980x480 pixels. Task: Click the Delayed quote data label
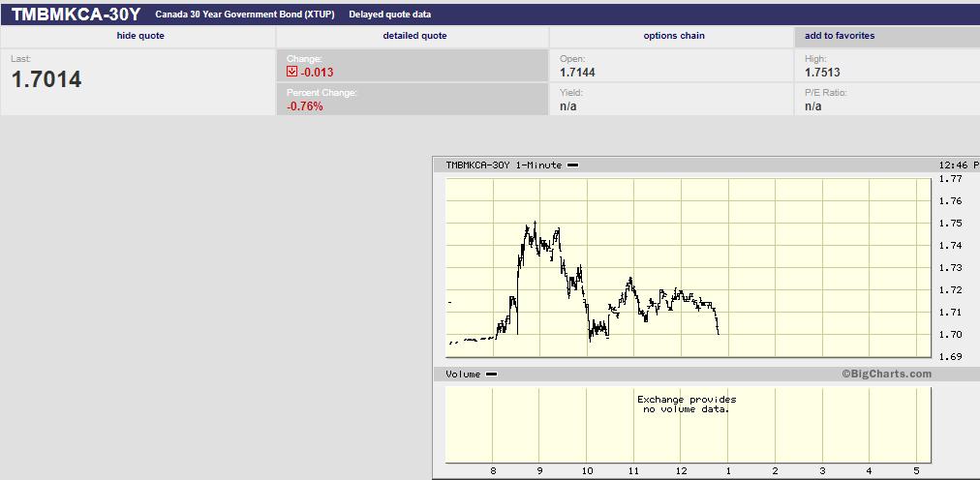pos(389,15)
